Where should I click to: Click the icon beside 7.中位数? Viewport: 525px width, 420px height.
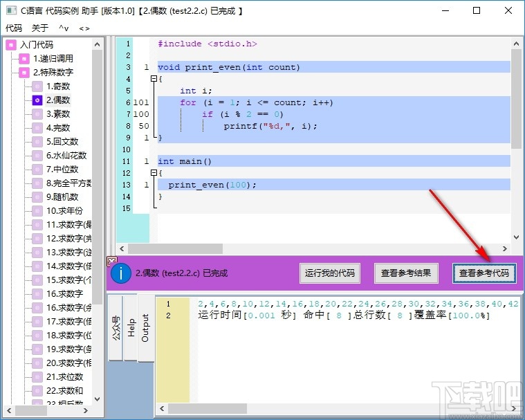[37, 170]
